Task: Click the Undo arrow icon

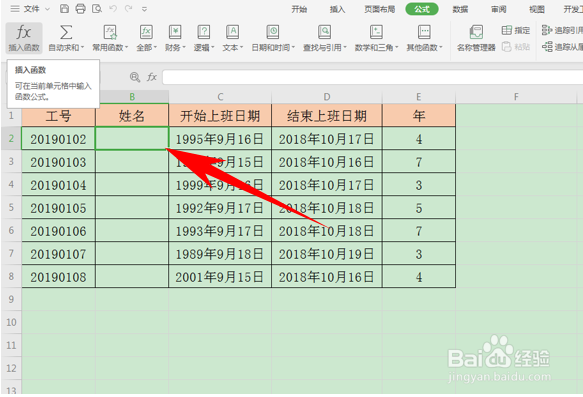Action: point(113,9)
